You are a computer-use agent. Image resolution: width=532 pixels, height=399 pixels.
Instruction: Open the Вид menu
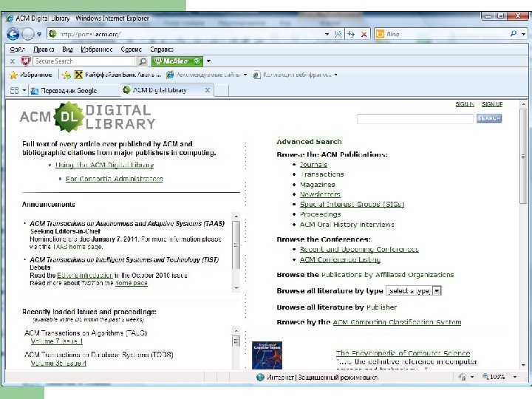tap(67, 50)
